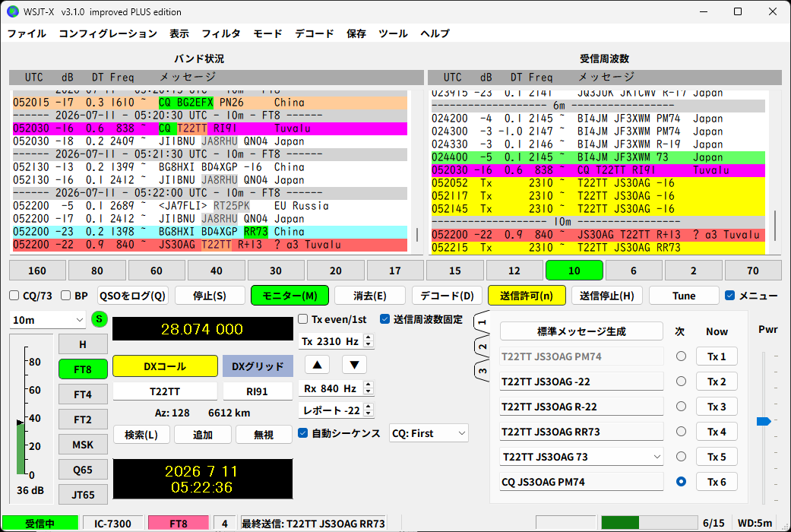Open the デコード menu
The height and width of the screenshot is (532, 791).
[315, 33]
